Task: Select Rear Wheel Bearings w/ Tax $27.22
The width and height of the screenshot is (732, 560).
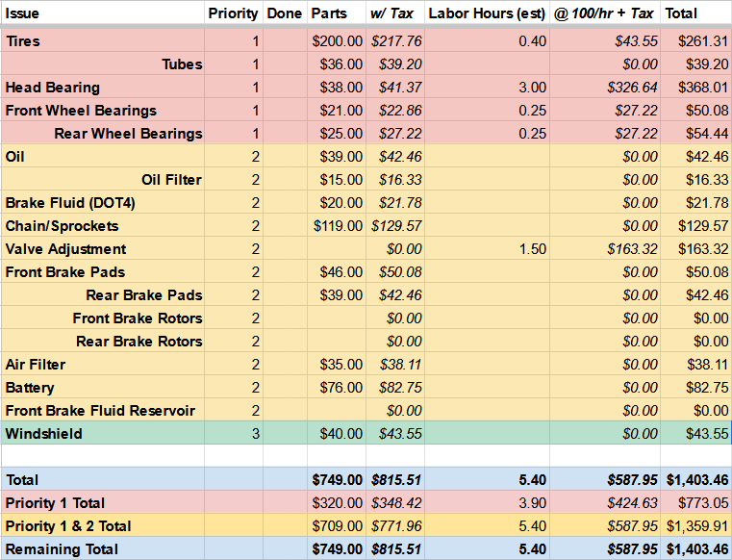Action: pyautogui.click(x=396, y=134)
